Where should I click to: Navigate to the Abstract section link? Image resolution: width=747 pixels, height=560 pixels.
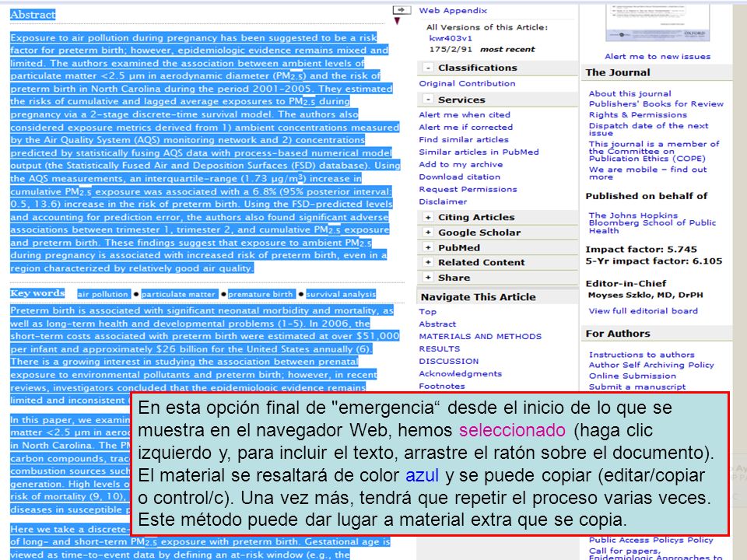[437, 324]
